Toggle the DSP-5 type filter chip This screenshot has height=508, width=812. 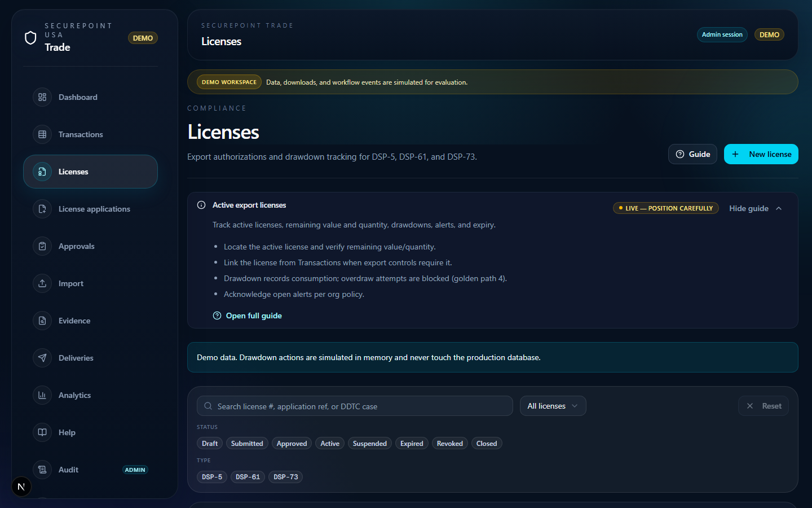[212, 477]
